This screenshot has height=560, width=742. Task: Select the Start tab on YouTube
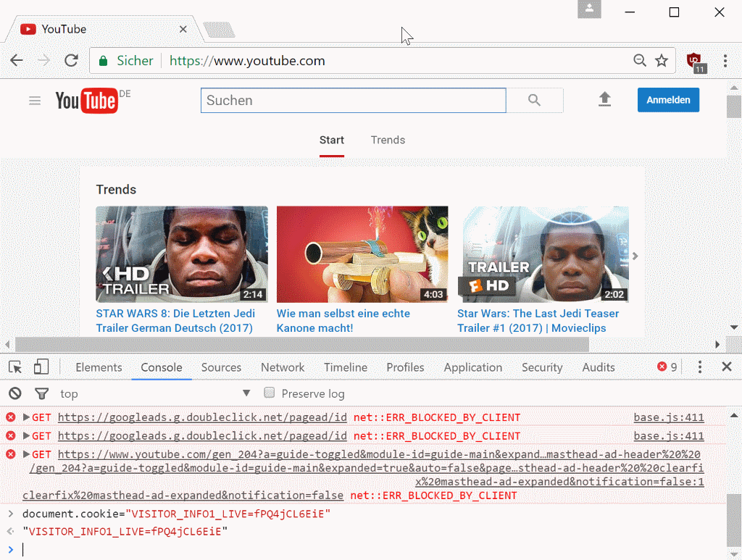point(332,141)
